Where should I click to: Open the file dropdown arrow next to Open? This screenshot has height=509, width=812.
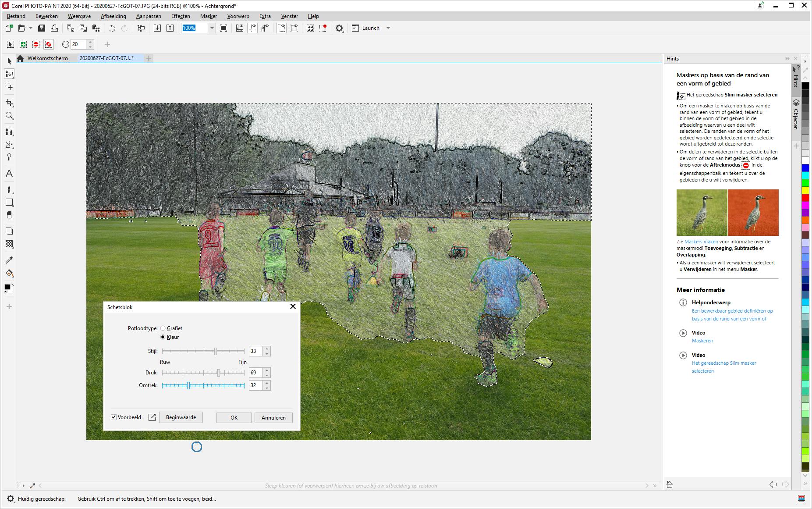tap(31, 28)
